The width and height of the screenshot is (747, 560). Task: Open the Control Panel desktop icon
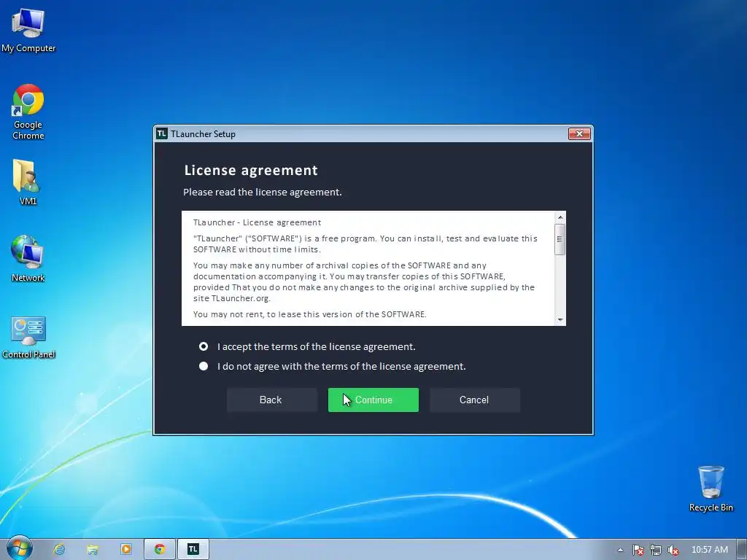click(x=28, y=337)
